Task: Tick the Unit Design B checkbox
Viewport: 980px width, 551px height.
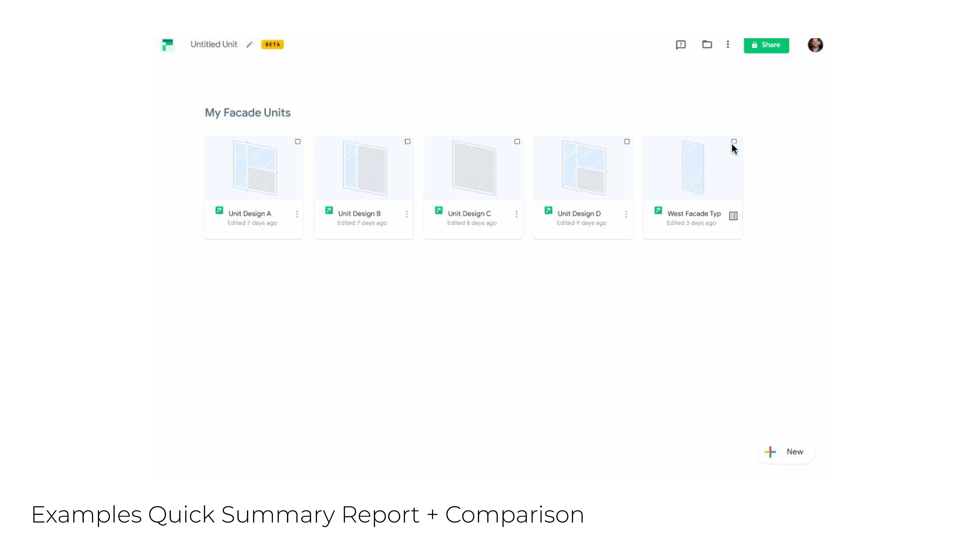Action: click(x=408, y=142)
